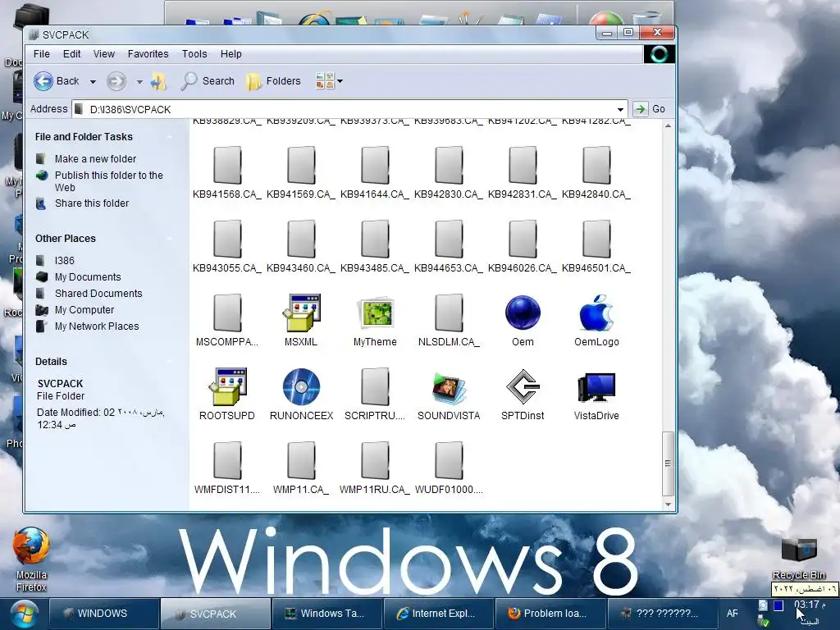
Task: Select the WUDF01000 file icon
Action: click(449, 461)
